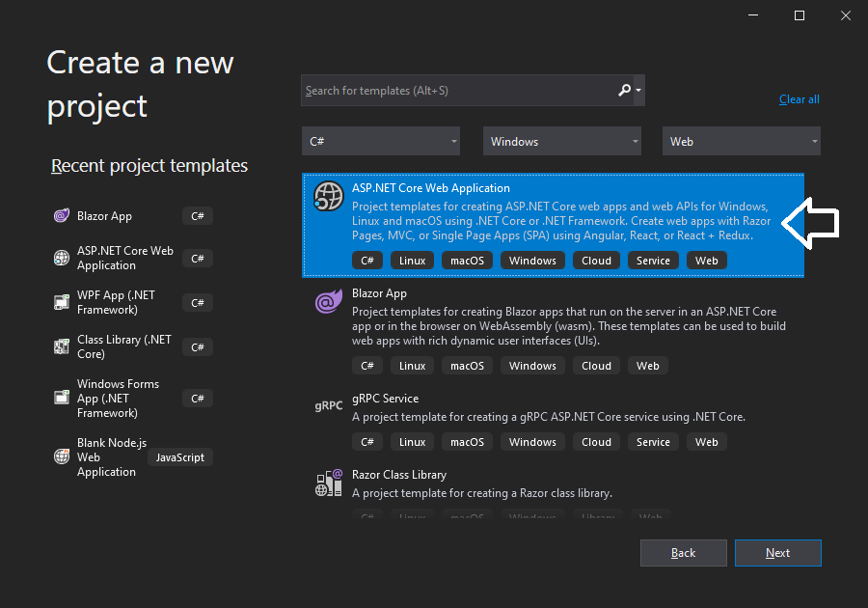
Task: Click the C# tag beside Class Library
Action: click(198, 347)
